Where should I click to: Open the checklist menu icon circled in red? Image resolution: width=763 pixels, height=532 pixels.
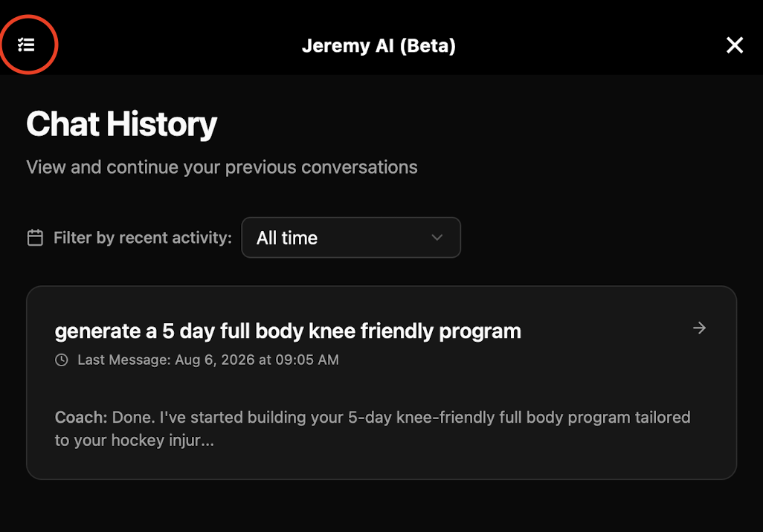click(26, 45)
